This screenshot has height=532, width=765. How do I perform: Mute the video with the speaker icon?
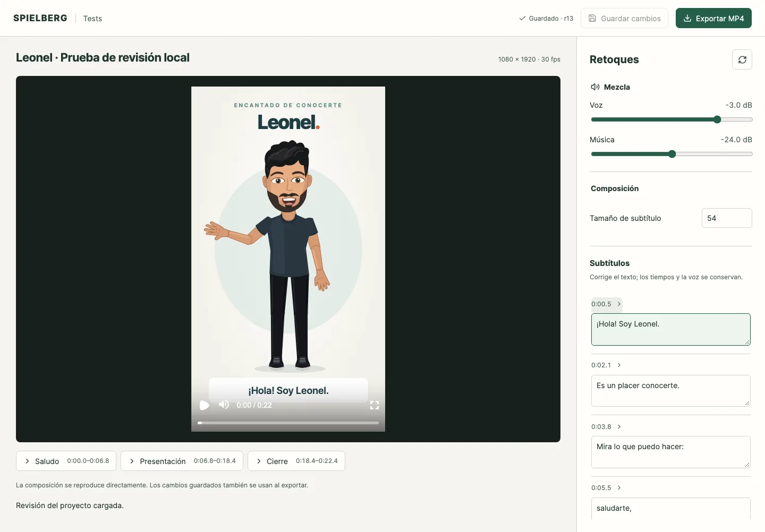[x=224, y=405]
